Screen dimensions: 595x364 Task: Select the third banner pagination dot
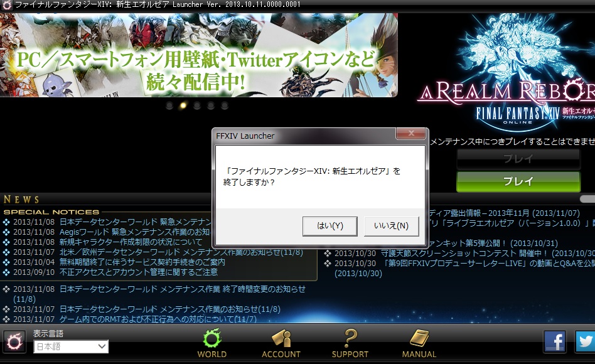(197, 105)
